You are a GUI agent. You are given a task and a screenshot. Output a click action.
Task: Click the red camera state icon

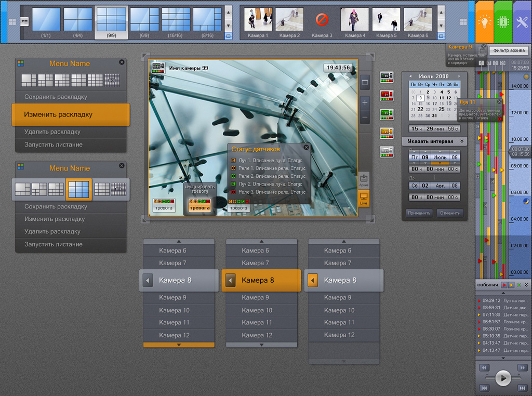tap(387, 96)
